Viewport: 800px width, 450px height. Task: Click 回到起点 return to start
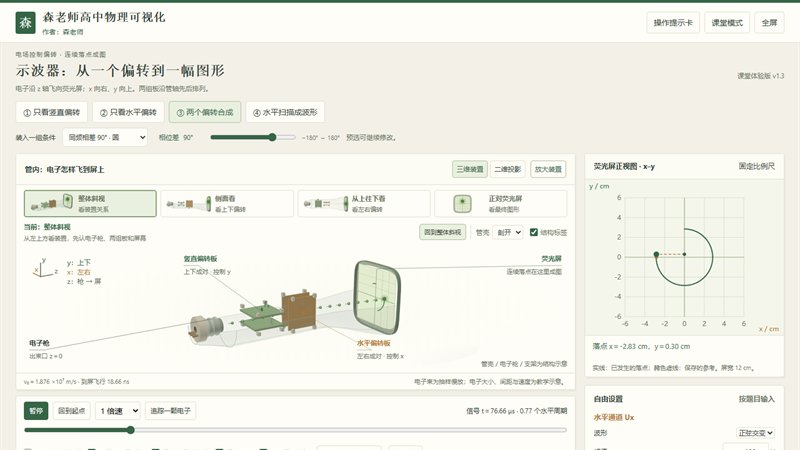(71, 411)
